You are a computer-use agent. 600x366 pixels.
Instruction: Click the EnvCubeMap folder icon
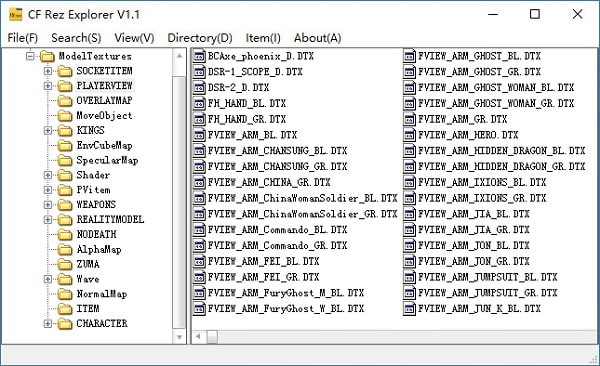65,145
